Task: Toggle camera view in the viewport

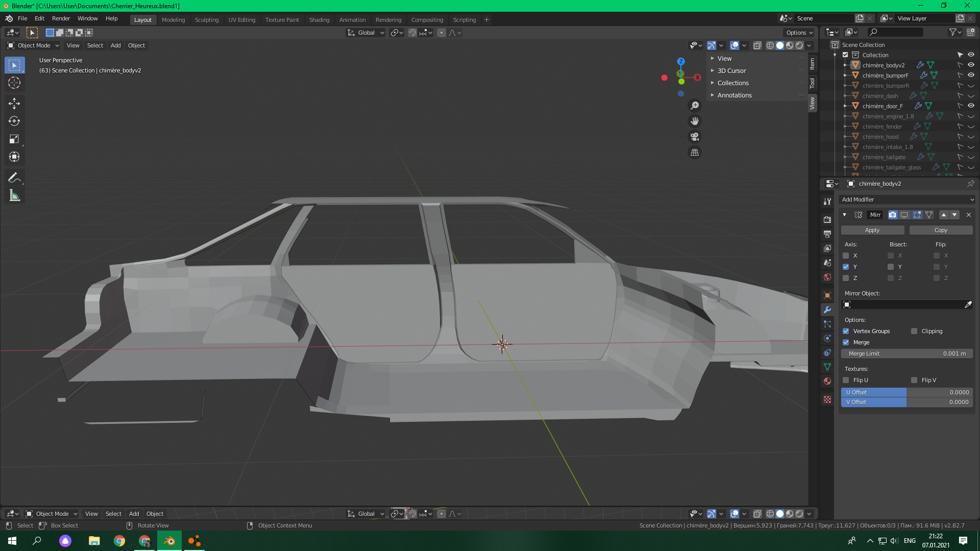Action: coord(695,137)
